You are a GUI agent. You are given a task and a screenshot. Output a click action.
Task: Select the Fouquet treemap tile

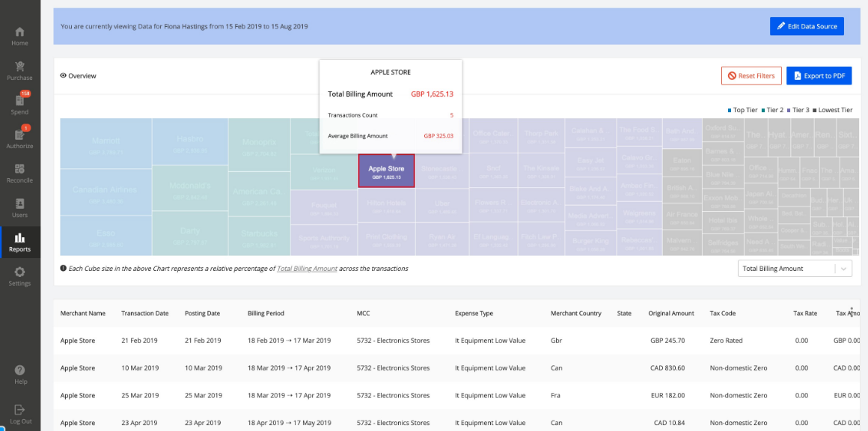tap(324, 207)
